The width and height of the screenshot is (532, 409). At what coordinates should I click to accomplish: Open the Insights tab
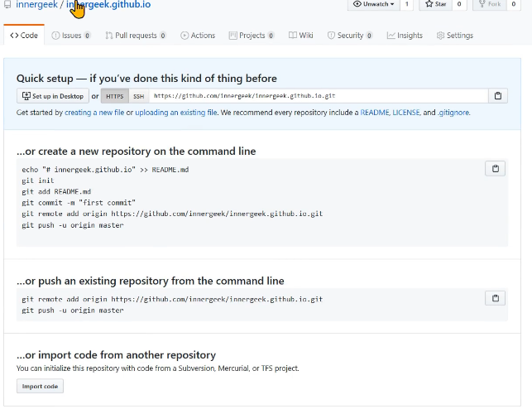[x=405, y=36]
